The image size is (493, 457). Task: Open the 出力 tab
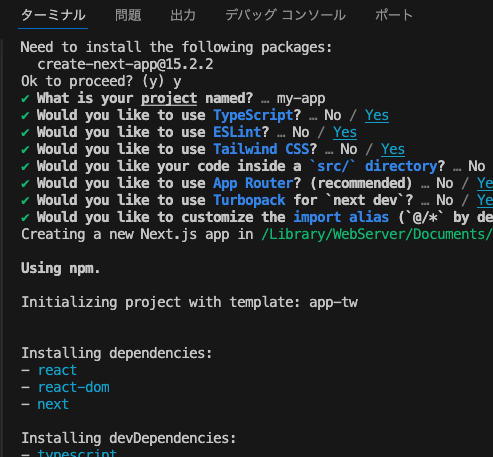(x=183, y=15)
